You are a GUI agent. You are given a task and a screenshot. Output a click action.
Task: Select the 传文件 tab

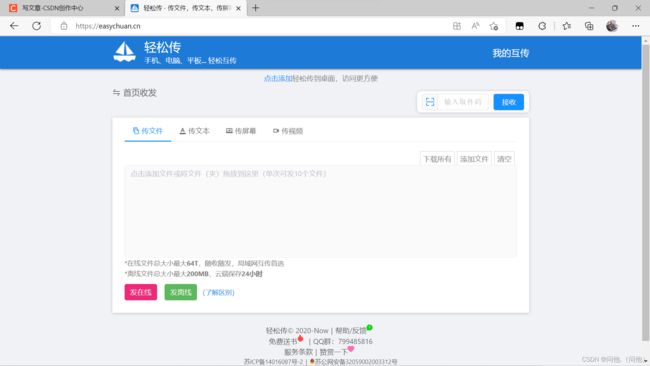[148, 131]
